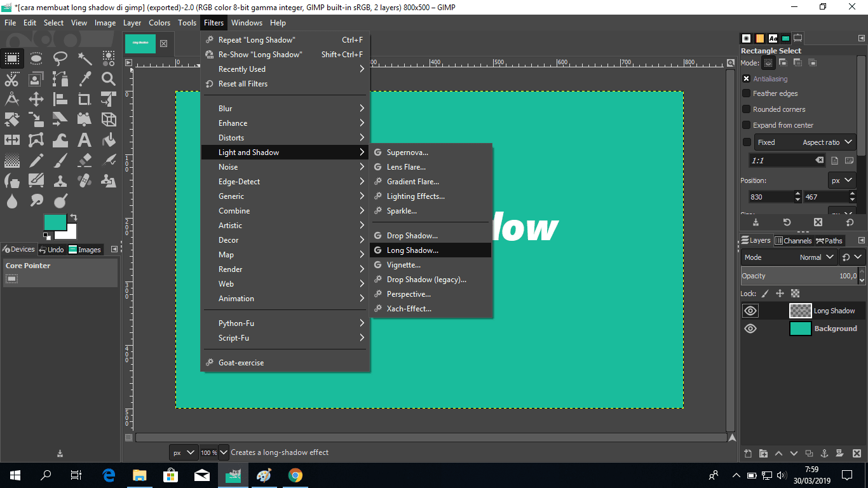Viewport: 868px width, 488px height.
Task: Click the 1:1 aspect ratio field
Action: [787, 161]
